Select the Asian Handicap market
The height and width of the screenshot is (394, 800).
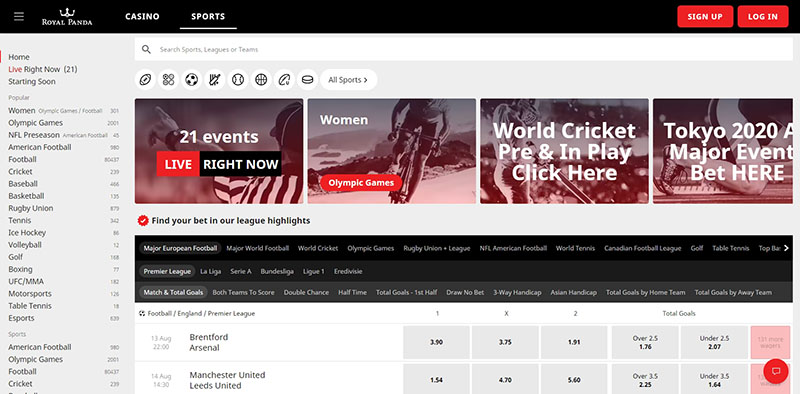tap(573, 292)
